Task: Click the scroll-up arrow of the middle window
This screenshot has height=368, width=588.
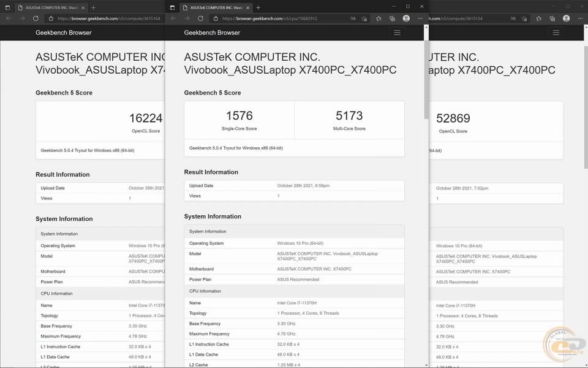Action: point(426,28)
